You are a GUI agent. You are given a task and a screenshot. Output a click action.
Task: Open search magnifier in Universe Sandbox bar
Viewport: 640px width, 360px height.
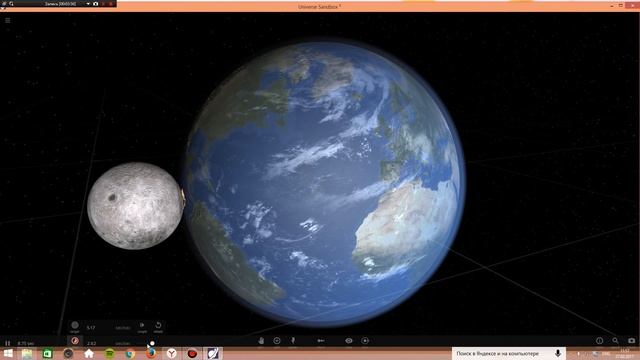[x=615, y=340]
